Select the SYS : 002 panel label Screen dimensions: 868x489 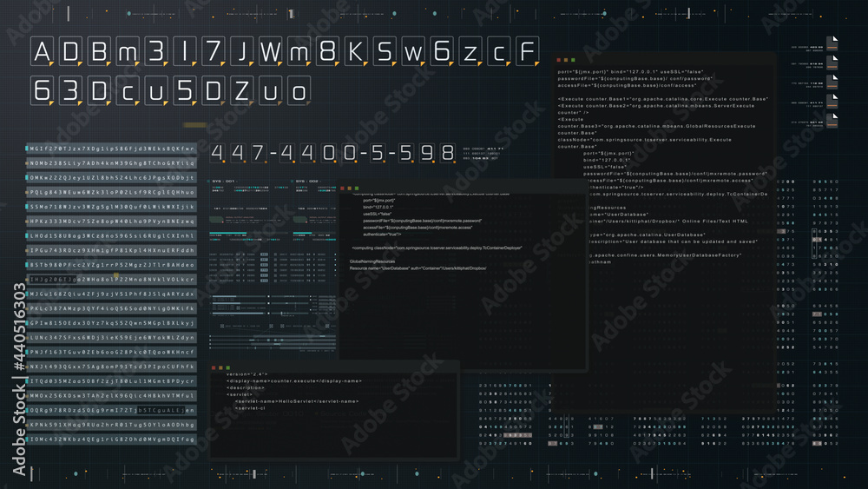[x=306, y=181]
